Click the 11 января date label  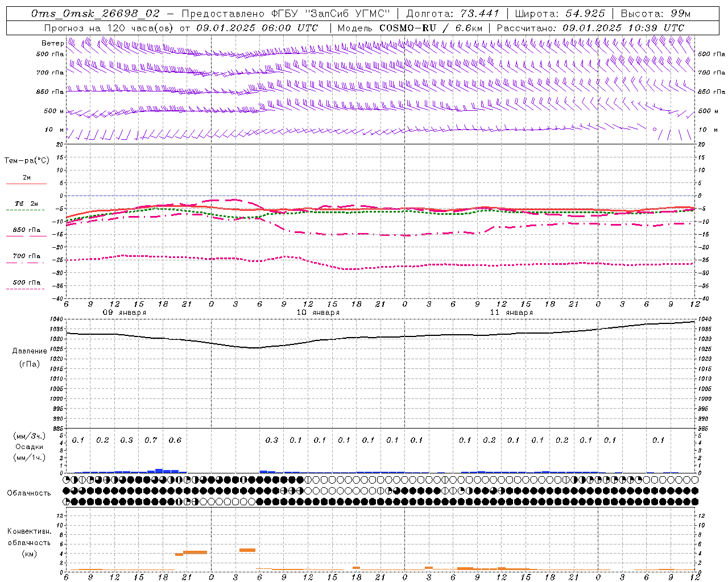(511, 313)
